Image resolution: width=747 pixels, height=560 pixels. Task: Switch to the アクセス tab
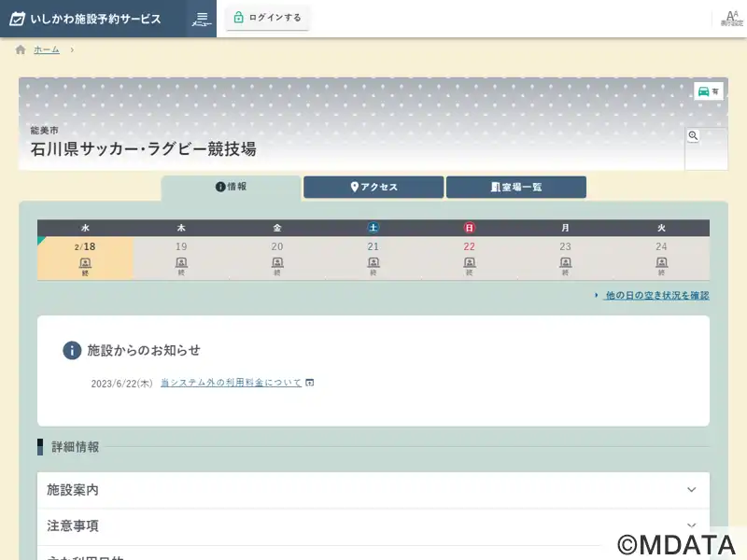373,188
